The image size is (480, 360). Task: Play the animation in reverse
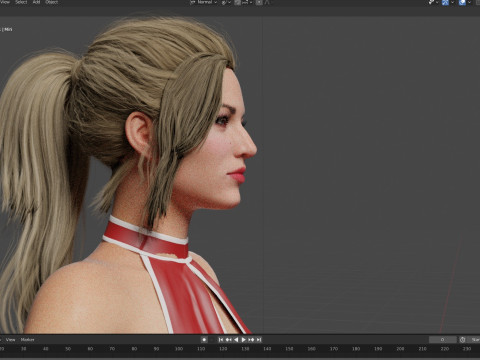click(x=236, y=340)
